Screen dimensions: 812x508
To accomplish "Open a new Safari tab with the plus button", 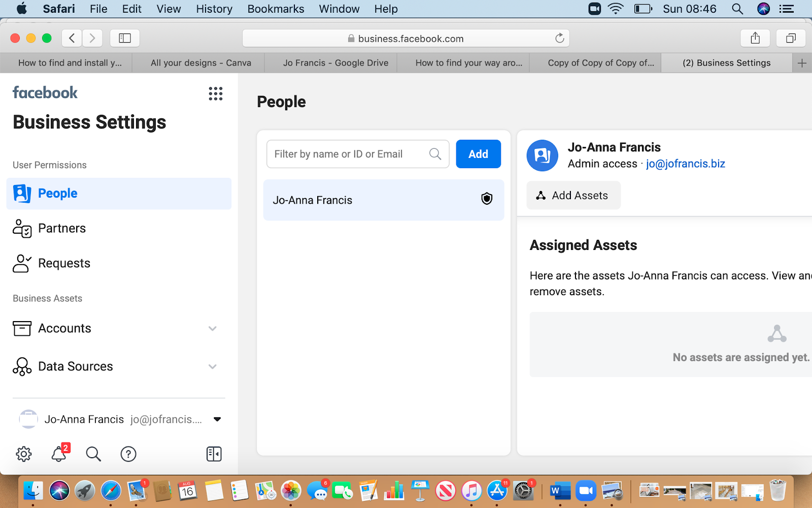I will click(x=802, y=63).
